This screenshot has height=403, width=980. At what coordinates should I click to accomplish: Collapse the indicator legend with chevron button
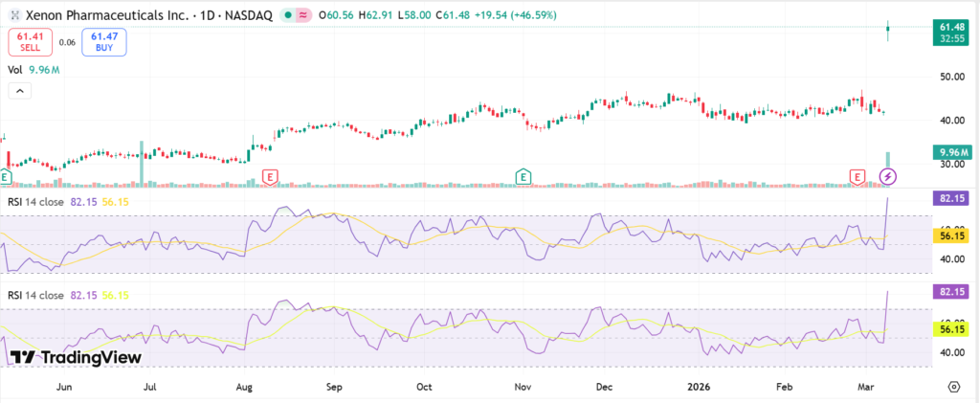[x=19, y=90]
